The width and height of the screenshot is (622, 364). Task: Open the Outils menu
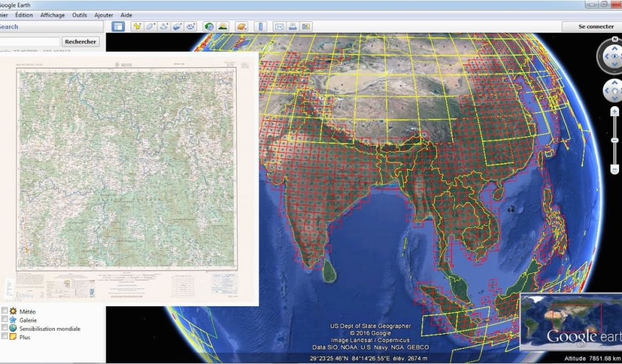point(79,15)
